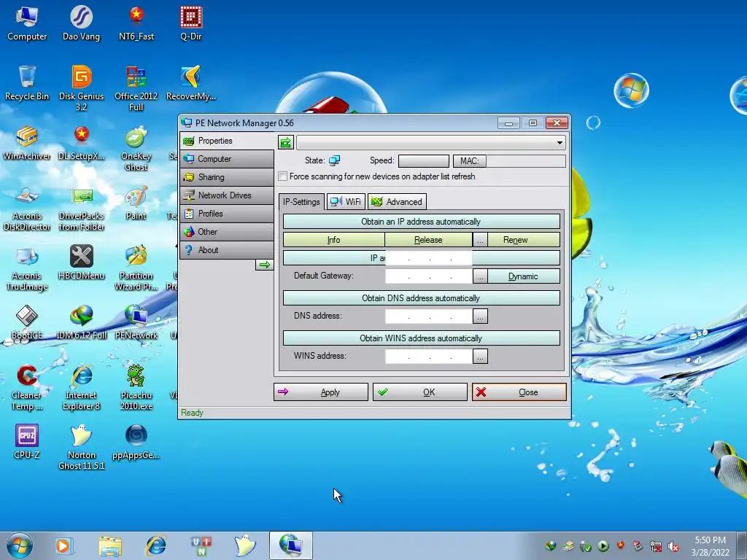Viewport: 747px width, 560px height.
Task: Toggle Obtain an IP address automatically
Action: 421,222
